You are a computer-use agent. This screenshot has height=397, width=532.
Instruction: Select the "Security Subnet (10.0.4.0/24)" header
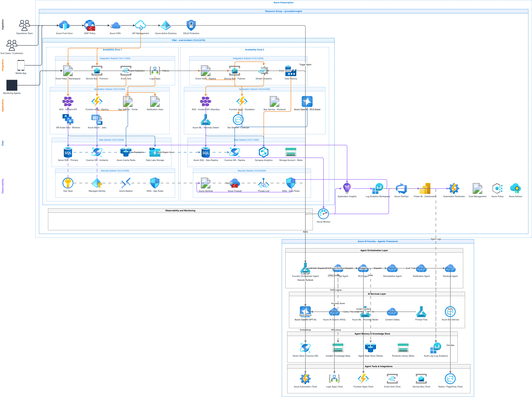click(x=115, y=171)
